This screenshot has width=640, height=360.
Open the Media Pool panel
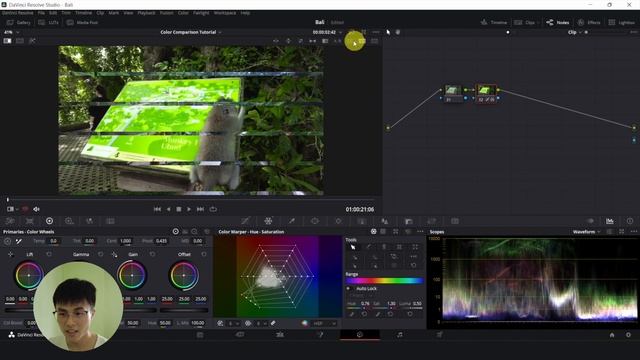tap(82, 22)
